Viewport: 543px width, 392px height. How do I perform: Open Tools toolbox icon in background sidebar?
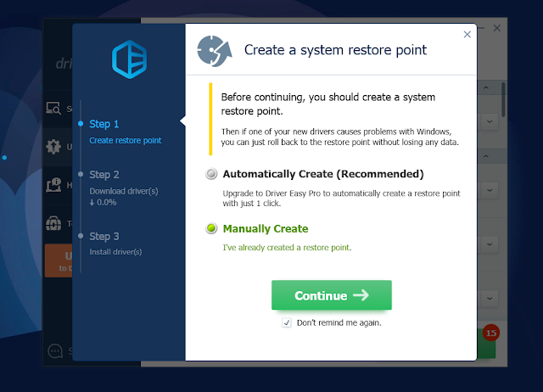[53, 223]
